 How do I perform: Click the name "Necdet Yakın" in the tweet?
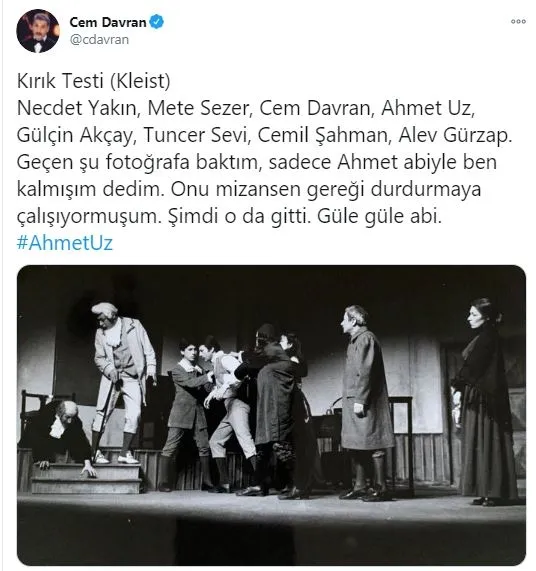(76, 108)
